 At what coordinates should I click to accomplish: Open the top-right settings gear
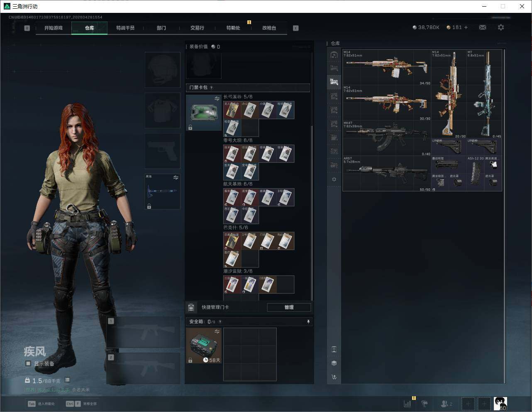[x=501, y=27]
